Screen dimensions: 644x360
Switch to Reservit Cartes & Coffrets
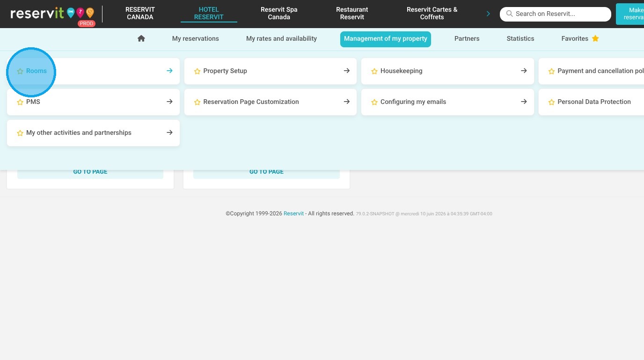(x=432, y=13)
